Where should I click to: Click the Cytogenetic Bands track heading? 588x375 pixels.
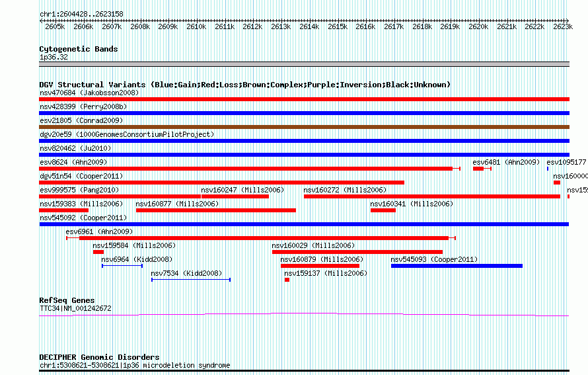click(79, 49)
